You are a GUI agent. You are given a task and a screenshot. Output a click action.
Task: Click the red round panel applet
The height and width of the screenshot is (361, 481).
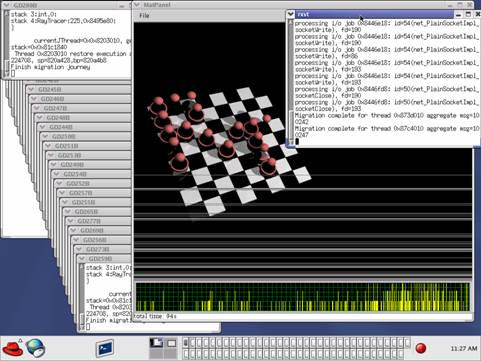coord(421,348)
